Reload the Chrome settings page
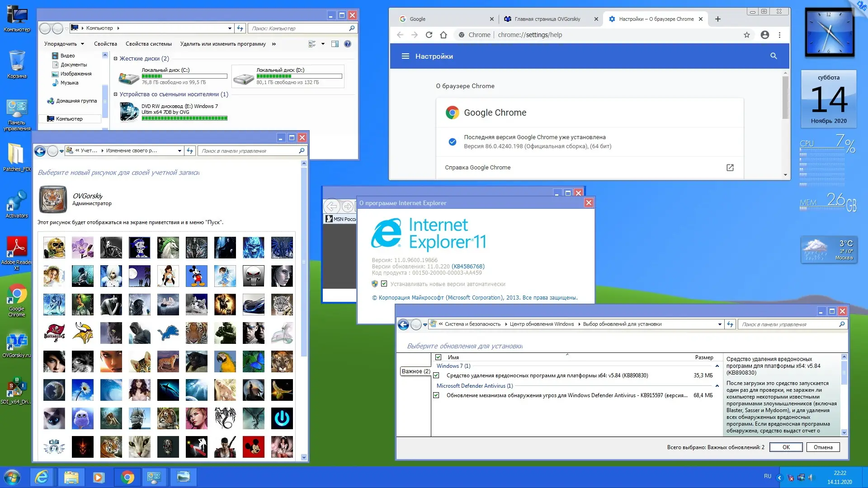The image size is (868, 488). point(429,35)
